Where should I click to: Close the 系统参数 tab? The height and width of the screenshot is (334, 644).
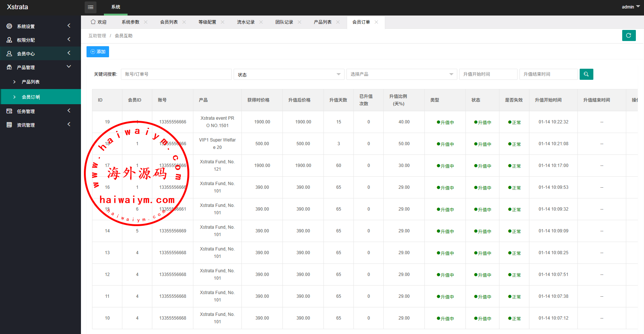(146, 22)
